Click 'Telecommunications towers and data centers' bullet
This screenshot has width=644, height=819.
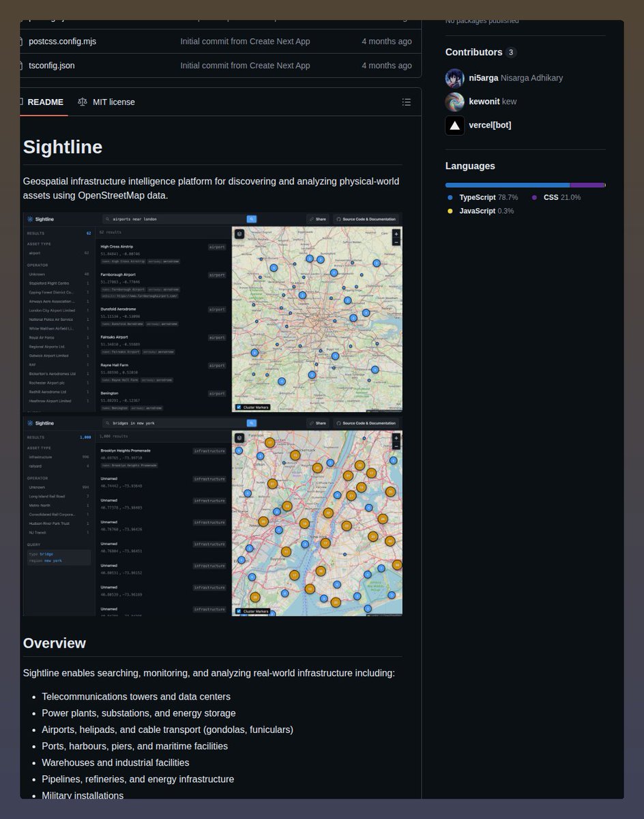pos(136,697)
